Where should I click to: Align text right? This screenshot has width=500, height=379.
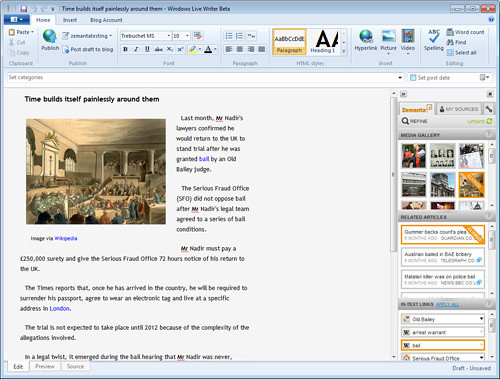pos(251,49)
